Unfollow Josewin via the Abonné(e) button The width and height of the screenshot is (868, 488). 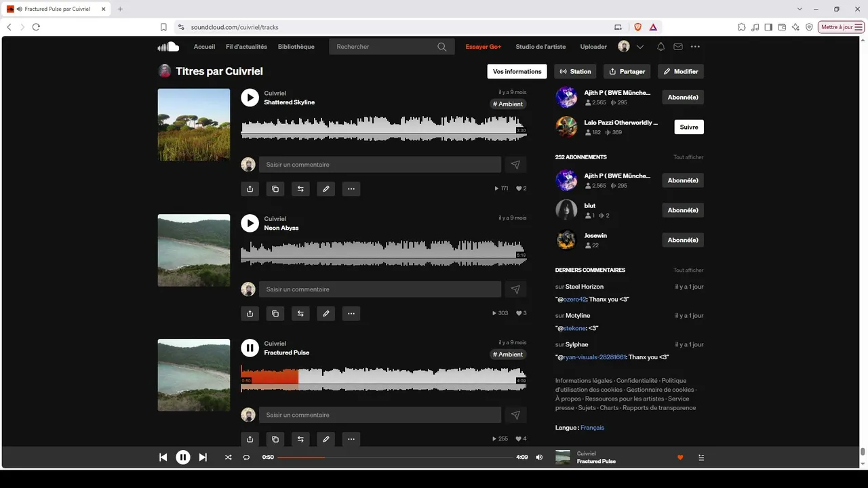[683, 240]
